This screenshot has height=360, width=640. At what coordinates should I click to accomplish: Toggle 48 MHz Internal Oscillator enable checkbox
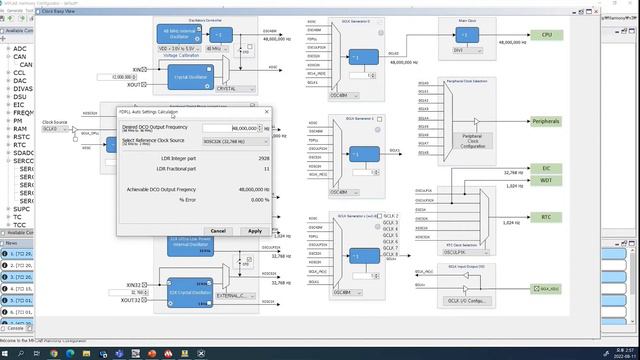[199, 29]
